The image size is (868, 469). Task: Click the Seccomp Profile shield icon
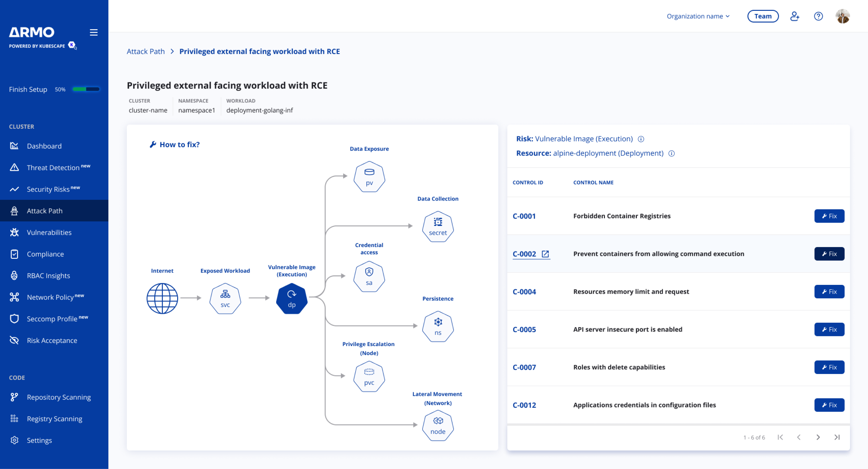[14, 319]
